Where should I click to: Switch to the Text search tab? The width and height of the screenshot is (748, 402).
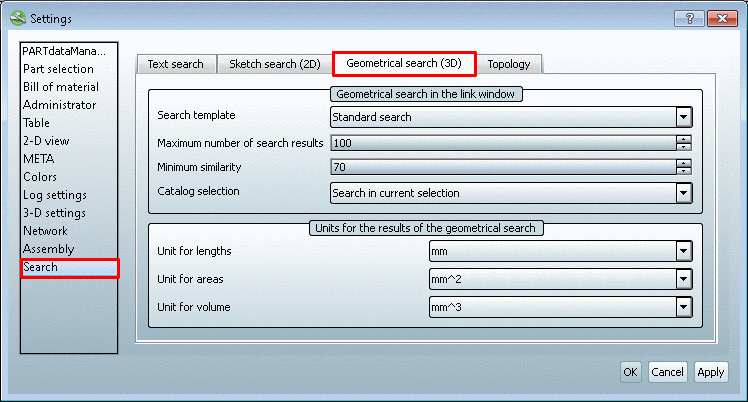[x=176, y=64]
